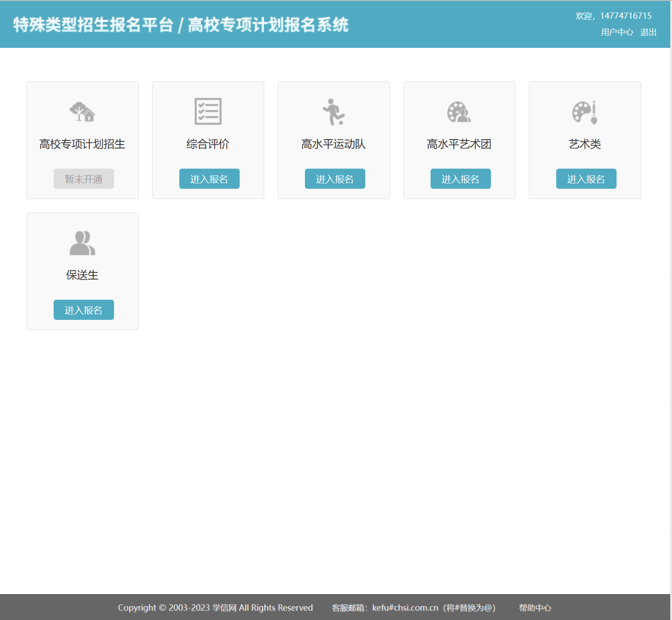Screen dimensions: 672x620
Task: Enter registration for 艺术类
Action: pos(586,179)
